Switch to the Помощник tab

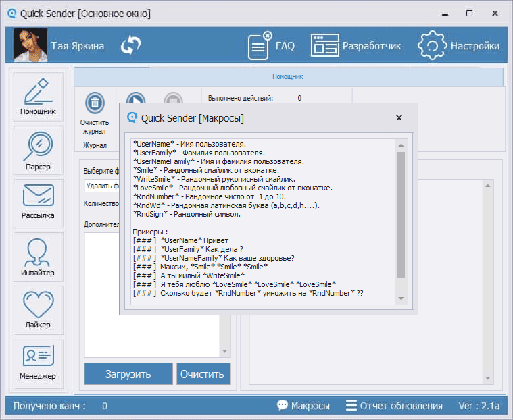[x=288, y=77]
